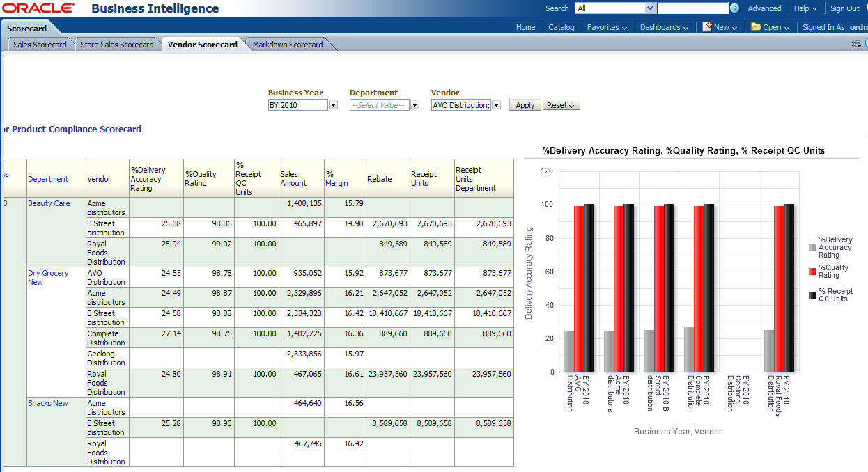868x472 pixels.
Task: Expand the Department dropdown arrow
Action: point(414,105)
